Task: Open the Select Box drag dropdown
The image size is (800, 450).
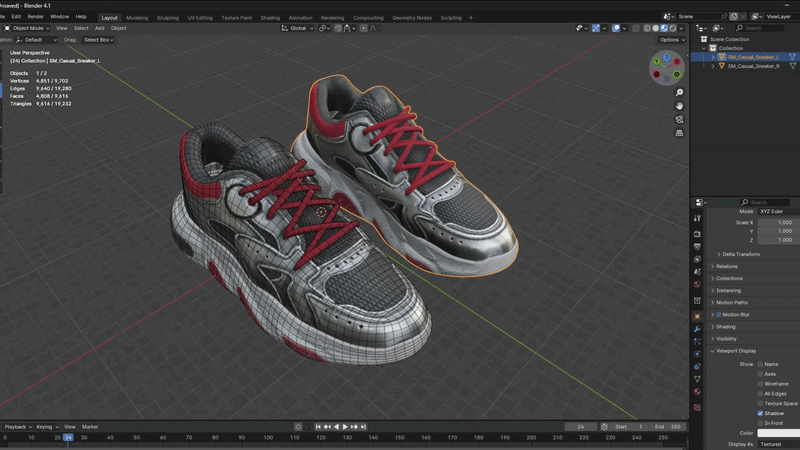Action: point(98,40)
